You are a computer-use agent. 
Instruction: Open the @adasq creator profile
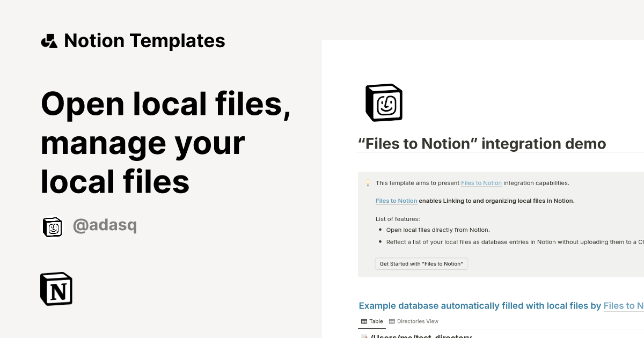[x=105, y=225]
